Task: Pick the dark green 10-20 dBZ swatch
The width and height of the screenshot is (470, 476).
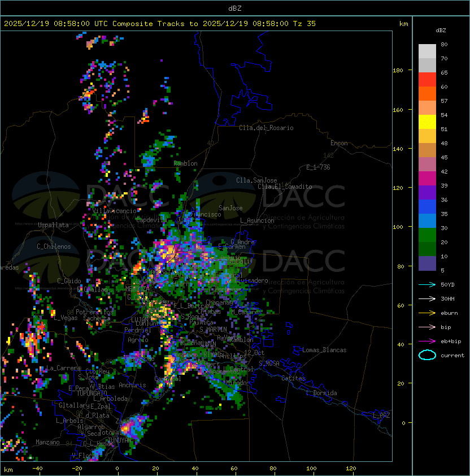Action: point(427,249)
